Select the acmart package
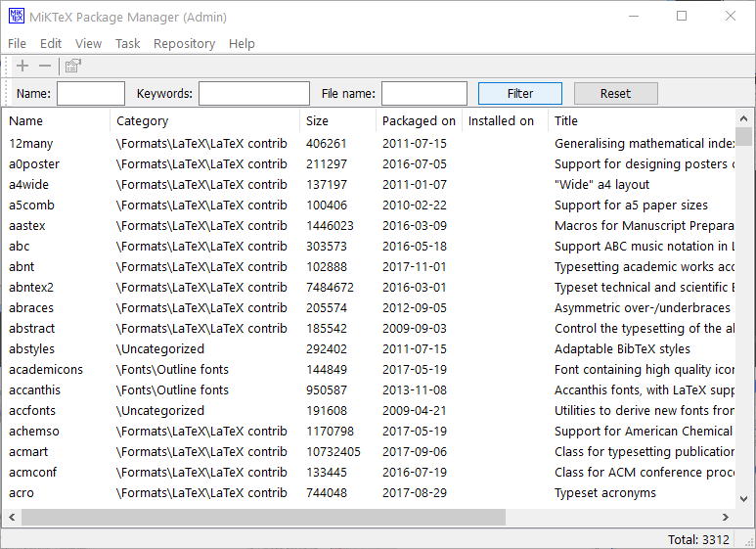The width and height of the screenshot is (756, 549). pyautogui.click(x=28, y=451)
